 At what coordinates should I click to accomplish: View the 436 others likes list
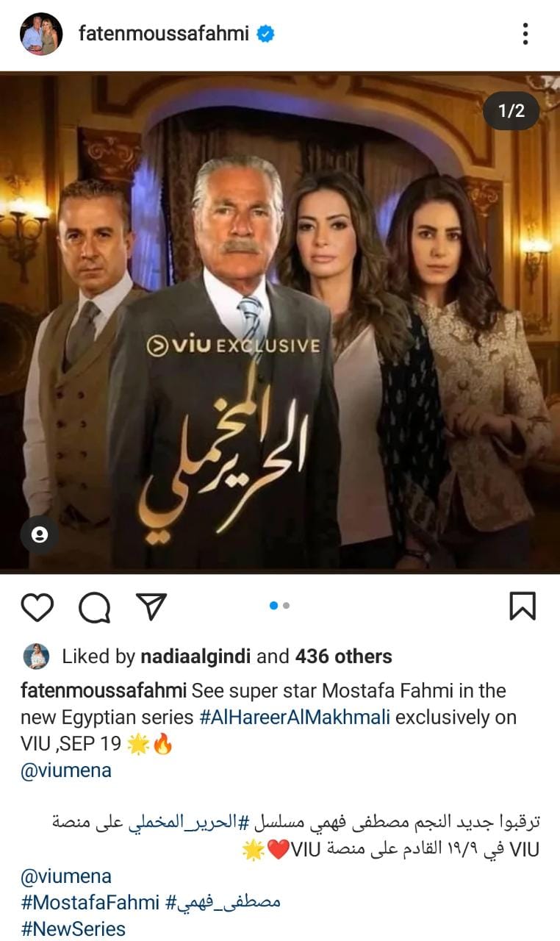(x=343, y=656)
